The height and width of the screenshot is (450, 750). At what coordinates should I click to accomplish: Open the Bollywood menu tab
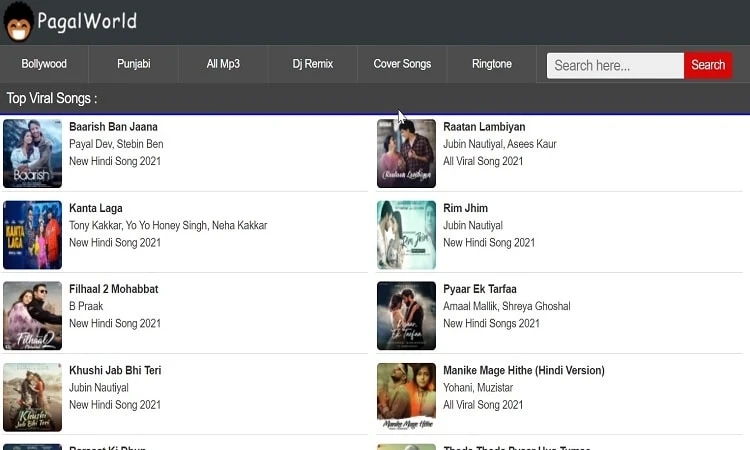(x=44, y=64)
